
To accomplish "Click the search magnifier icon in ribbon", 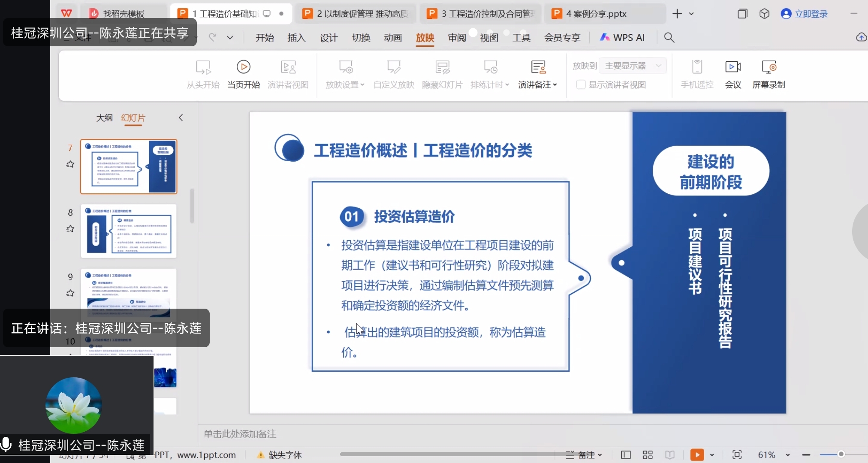I will point(669,38).
